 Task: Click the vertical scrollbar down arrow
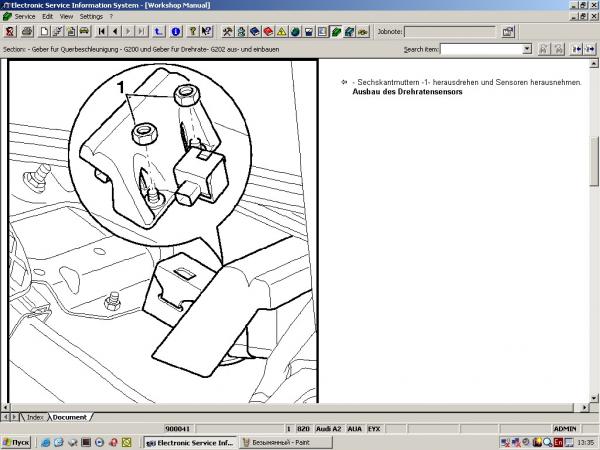tap(594, 398)
